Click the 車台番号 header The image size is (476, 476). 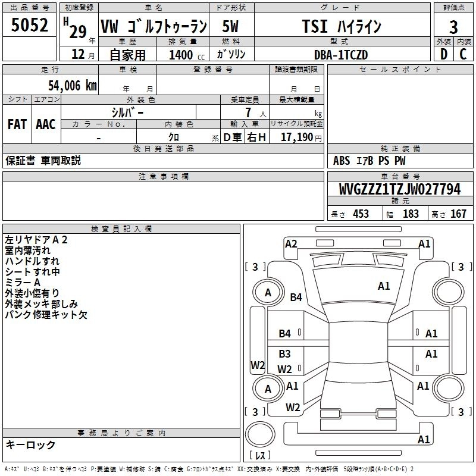(x=400, y=176)
